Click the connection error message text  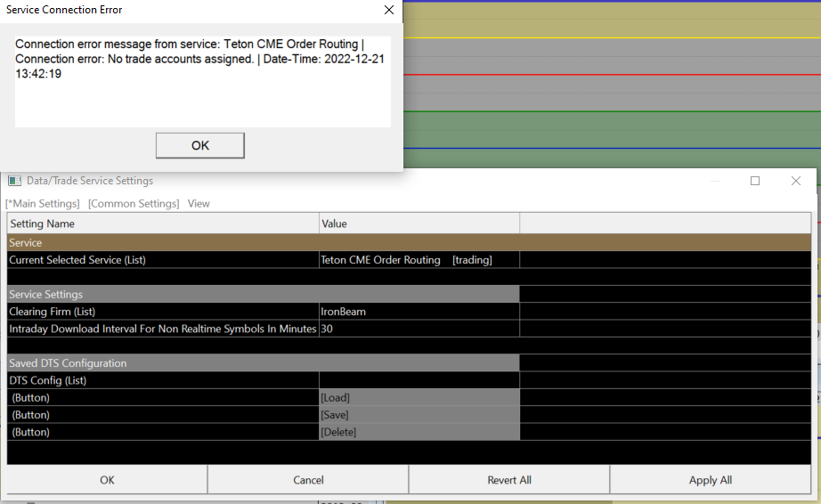(x=199, y=59)
